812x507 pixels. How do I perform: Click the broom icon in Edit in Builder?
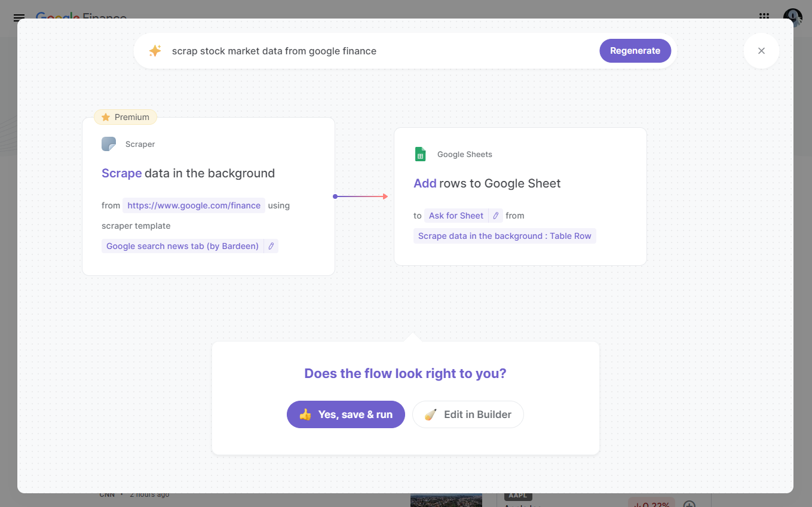pos(431,414)
